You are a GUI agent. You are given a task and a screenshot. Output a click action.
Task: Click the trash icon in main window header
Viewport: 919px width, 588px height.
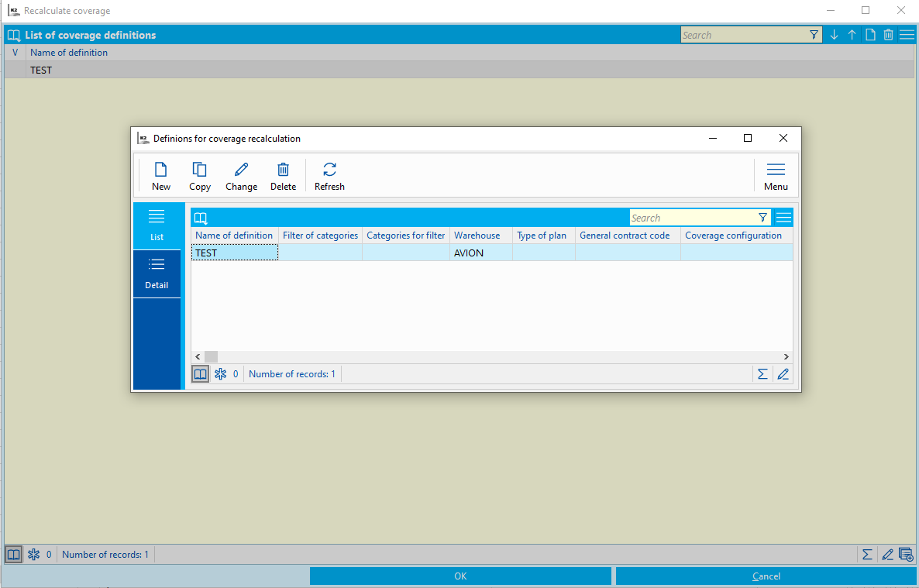[x=889, y=35]
